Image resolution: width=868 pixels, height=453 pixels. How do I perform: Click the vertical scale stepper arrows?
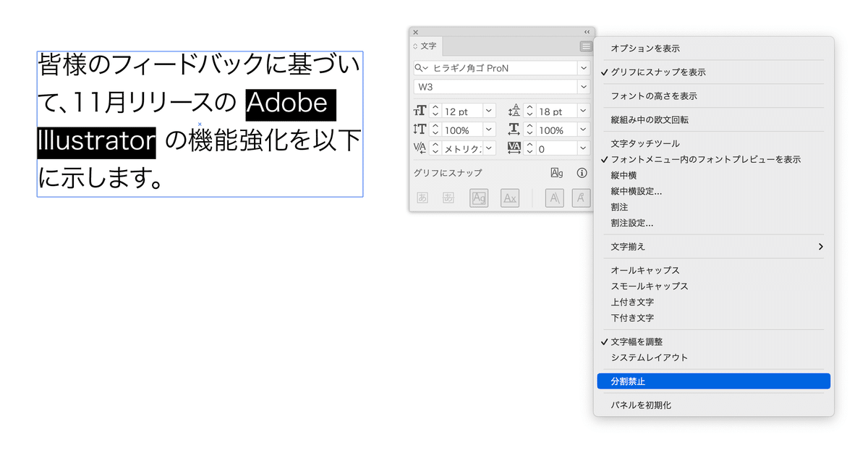pos(435,130)
